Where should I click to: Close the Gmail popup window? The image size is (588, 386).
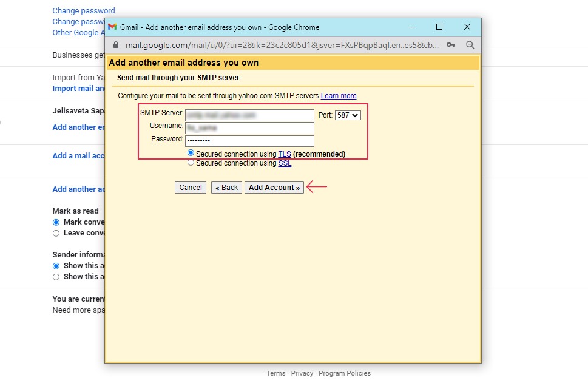coord(467,27)
